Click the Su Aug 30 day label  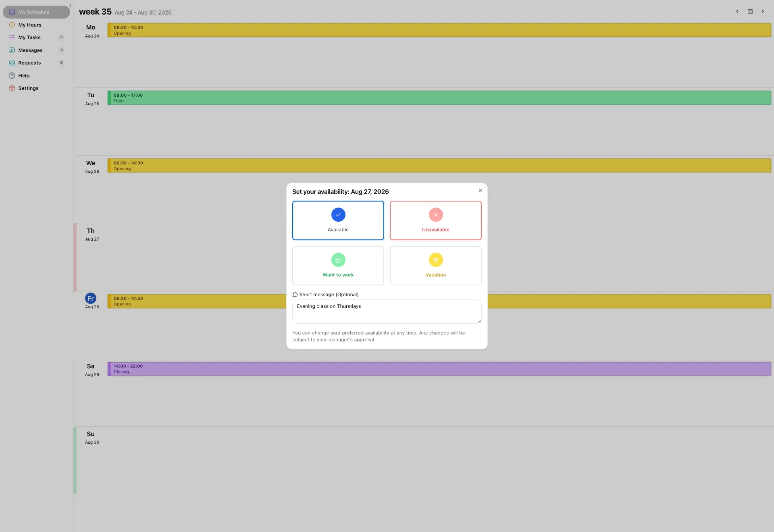(x=92, y=438)
